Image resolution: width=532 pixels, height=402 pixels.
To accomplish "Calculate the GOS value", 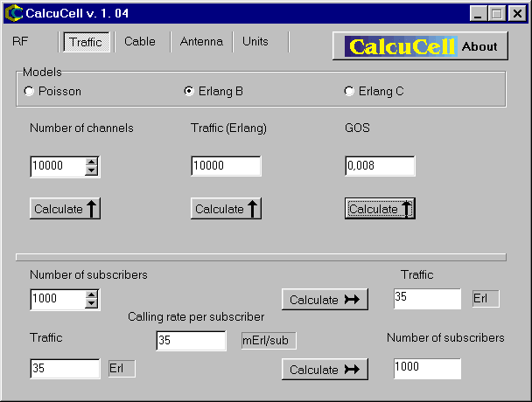I will pos(380,209).
